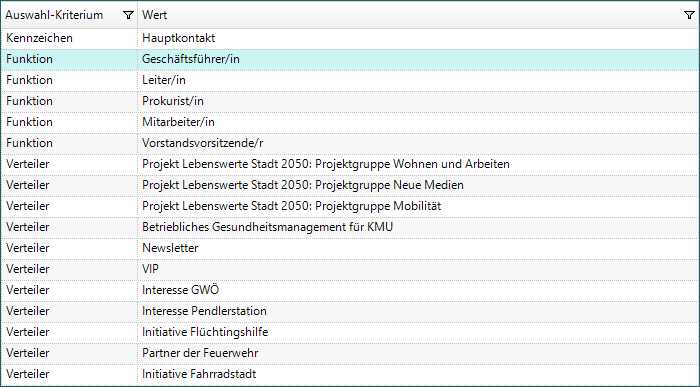Open filter icon of Wert column
700x387 pixels.
(689, 15)
